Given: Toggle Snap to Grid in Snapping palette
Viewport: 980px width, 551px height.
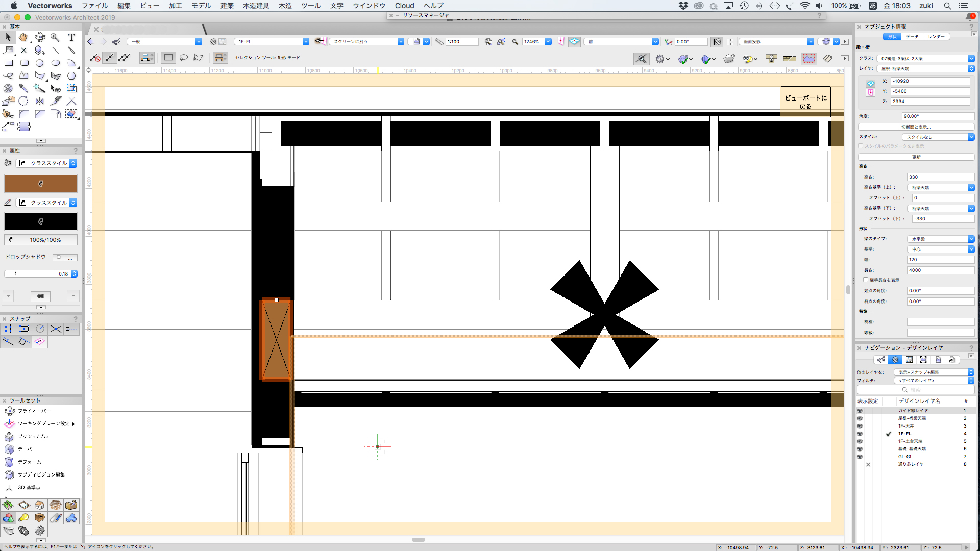Looking at the screenshot, I should [9, 329].
